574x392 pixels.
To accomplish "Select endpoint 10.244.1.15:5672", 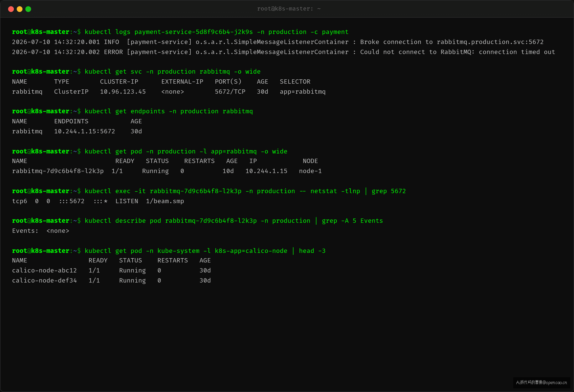I will [84, 131].
